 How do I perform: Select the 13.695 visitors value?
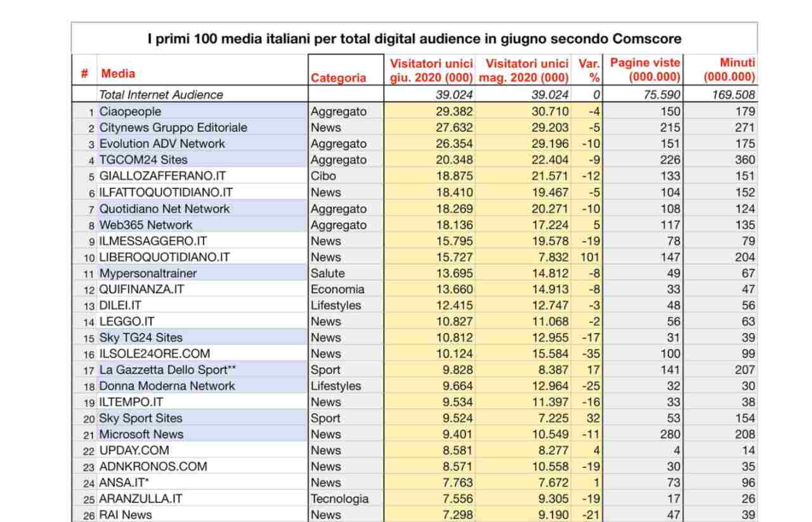(454, 273)
